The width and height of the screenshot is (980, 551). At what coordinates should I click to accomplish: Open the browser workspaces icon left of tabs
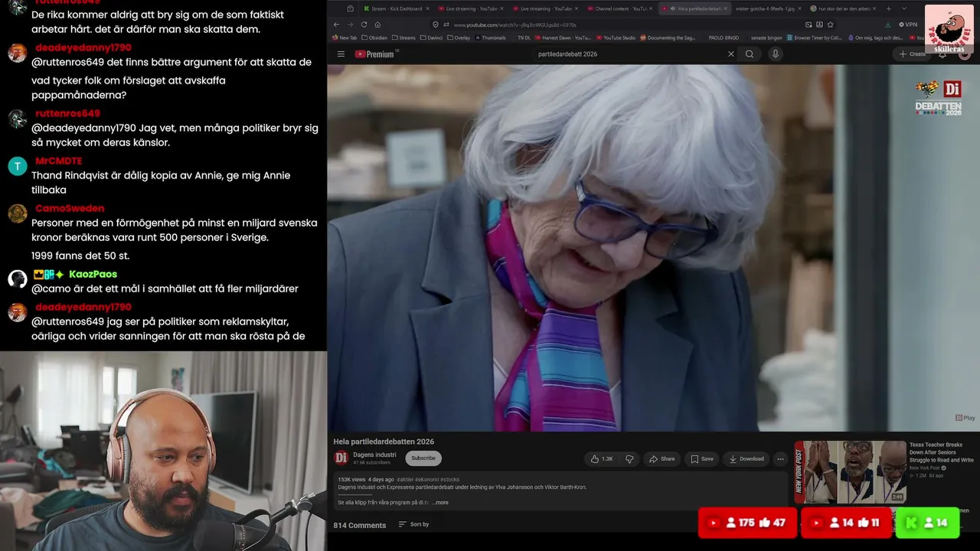pos(350,8)
